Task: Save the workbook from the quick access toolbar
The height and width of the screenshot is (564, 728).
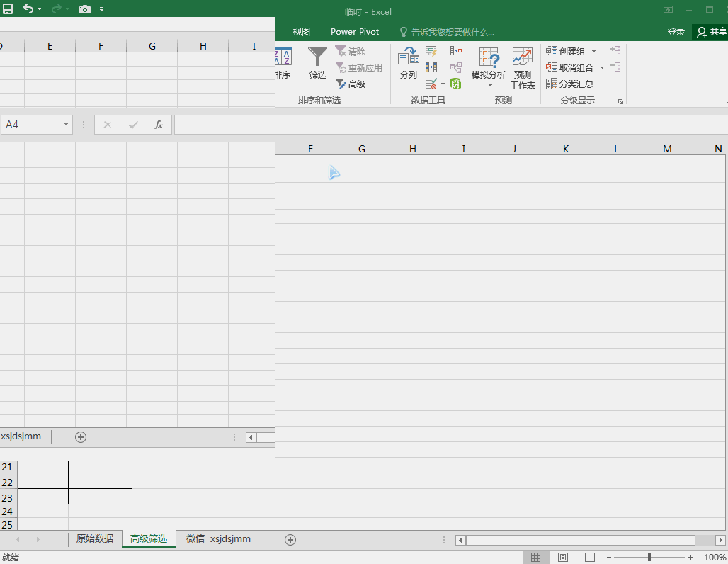Action: (8, 9)
